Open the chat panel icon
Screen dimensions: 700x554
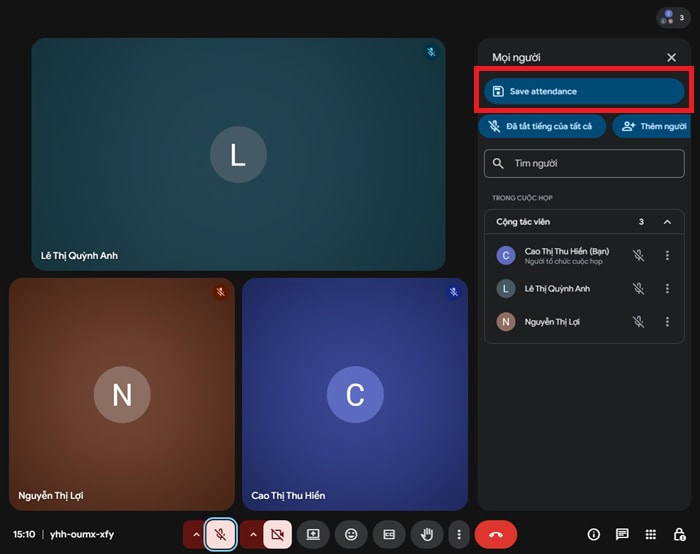click(x=622, y=534)
